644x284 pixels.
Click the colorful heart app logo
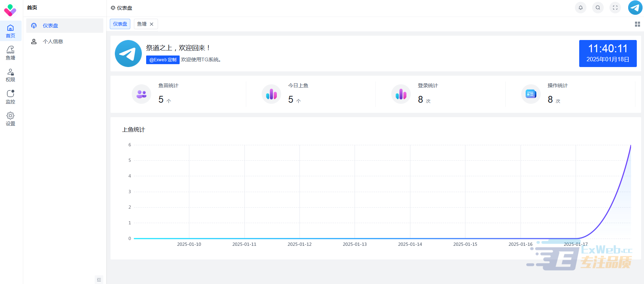tap(10, 10)
